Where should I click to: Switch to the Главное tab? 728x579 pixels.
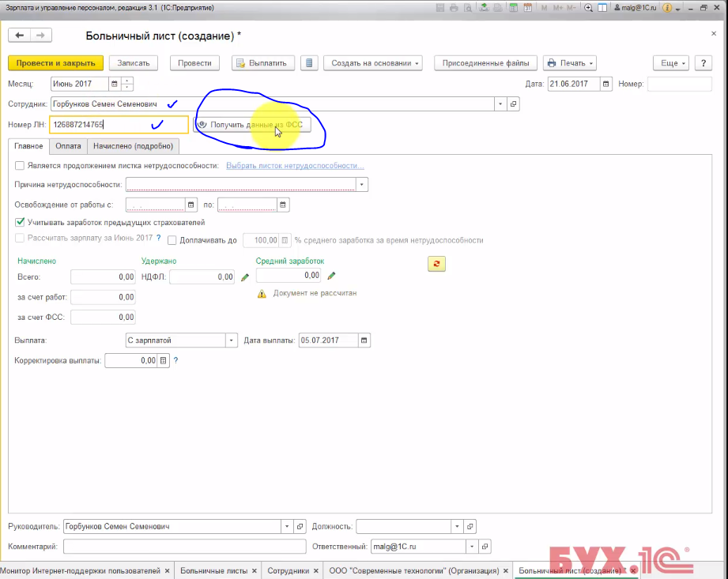(x=28, y=146)
